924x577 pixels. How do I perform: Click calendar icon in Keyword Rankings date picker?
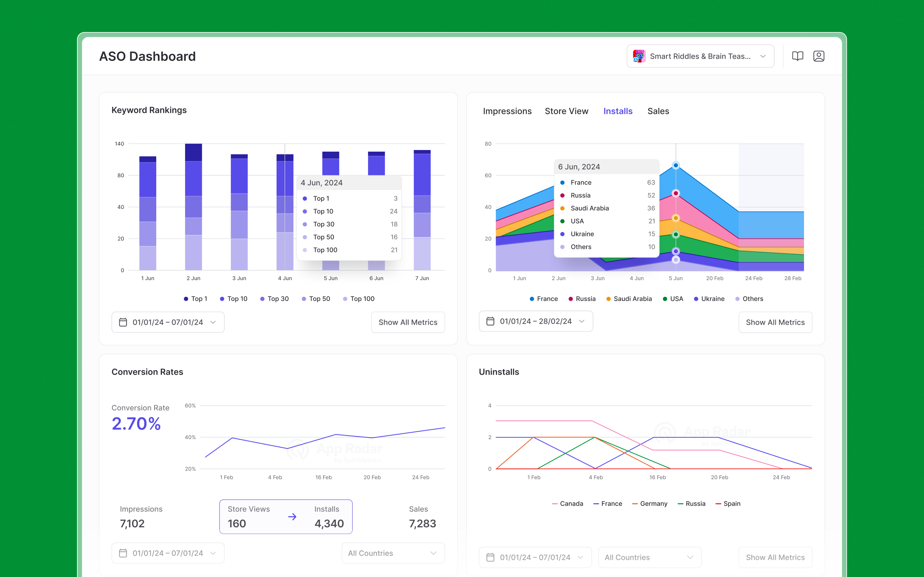(123, 322)
